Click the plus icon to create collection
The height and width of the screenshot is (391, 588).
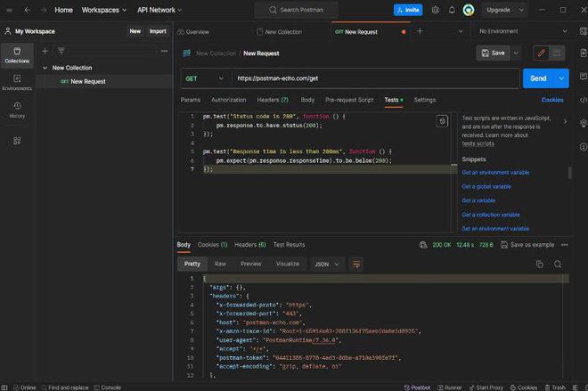click(x=45, y=51)
